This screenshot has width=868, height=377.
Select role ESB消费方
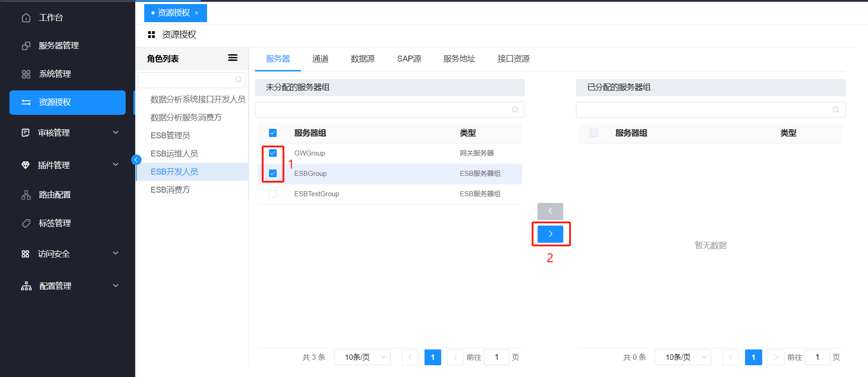coord(170,190)
